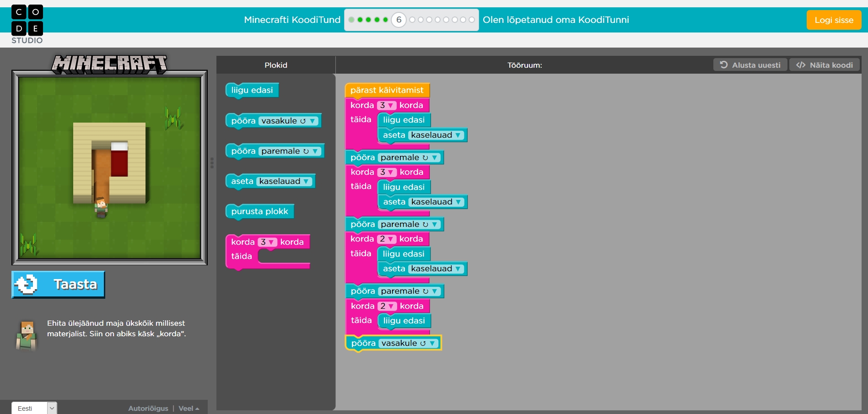The image size is (868, 414).
Task: Click the house in the game view
Action: coord(109,163)
